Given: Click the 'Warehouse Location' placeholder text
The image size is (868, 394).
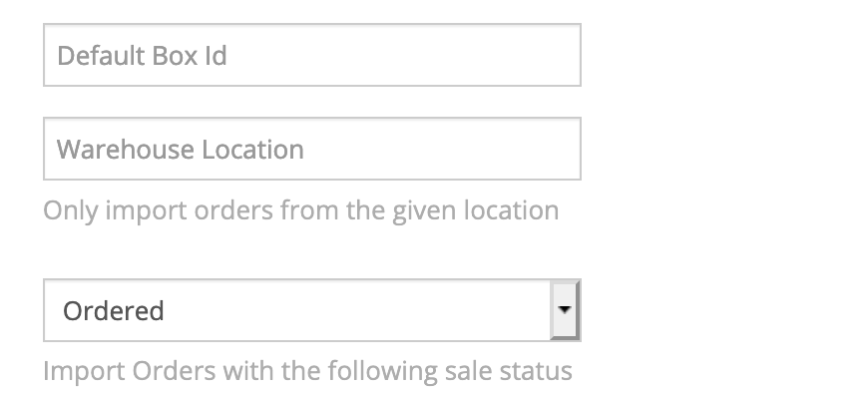Looking at the screenshot, I should pos(181,150).
